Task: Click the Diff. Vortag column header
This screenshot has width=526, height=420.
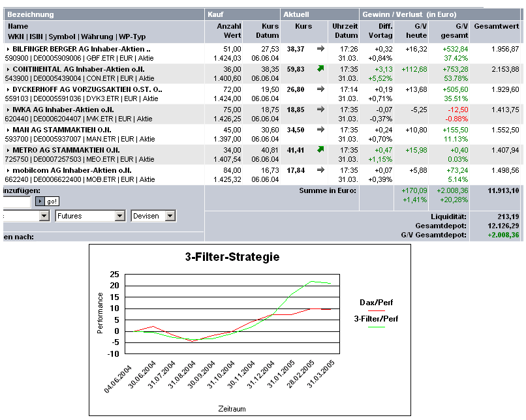Action: point(380,31)
